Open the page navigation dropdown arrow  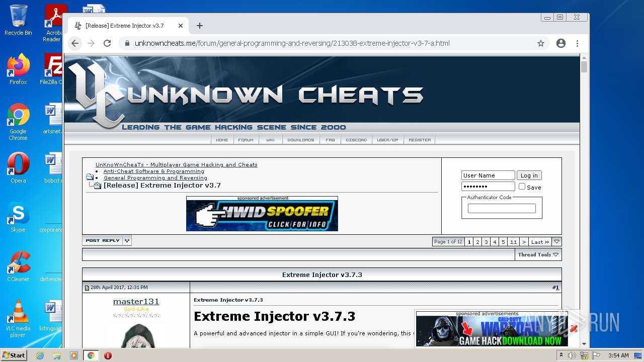[x=556, y=242]
